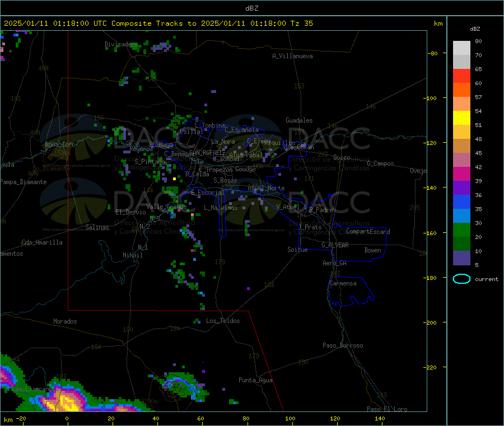Click the Valle_Grande place label
This screenshot has width=504, height=426.
(x=166, y=207)
